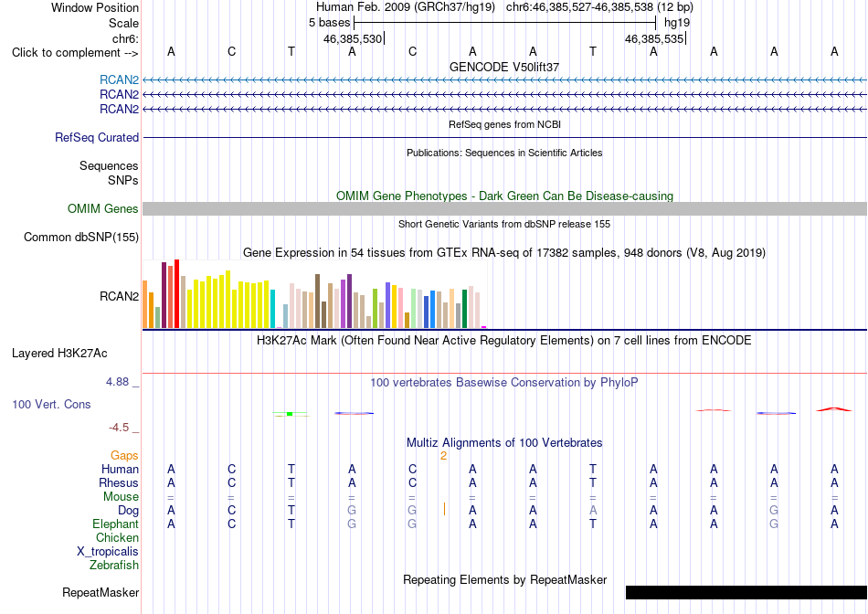The image size is (868, 614).
Task: Click the Scale label
Action: click(123, 23)
